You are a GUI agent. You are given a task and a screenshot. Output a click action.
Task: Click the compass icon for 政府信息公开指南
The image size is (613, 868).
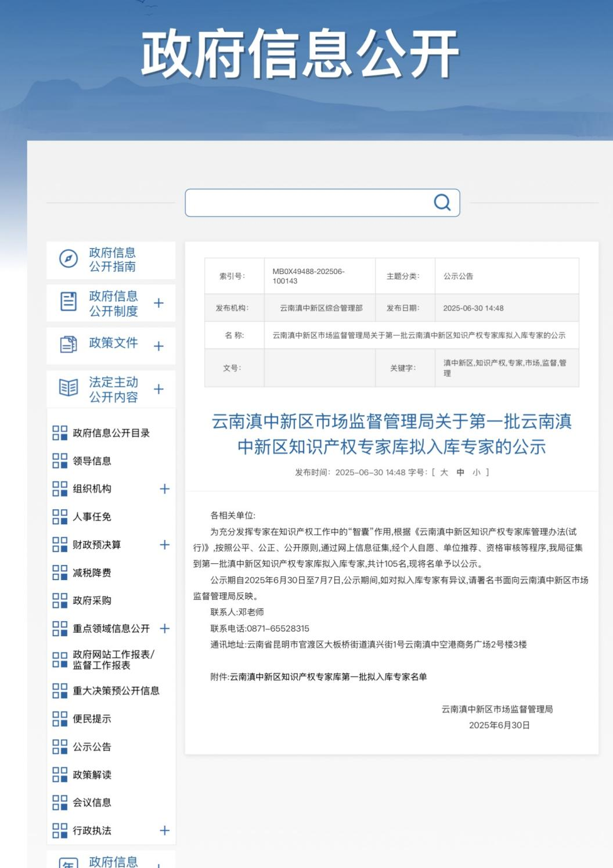[x=68, y=258]
